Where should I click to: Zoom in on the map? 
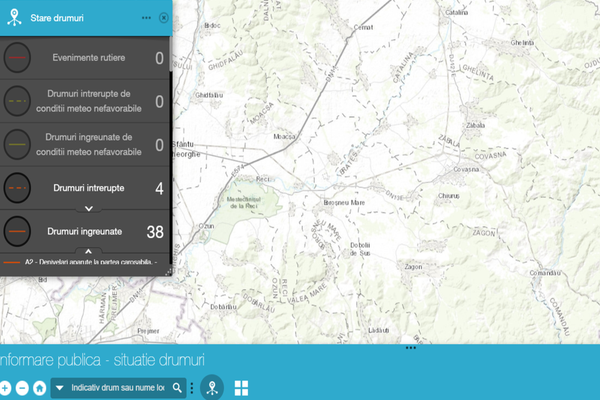[x=5, y=387]
